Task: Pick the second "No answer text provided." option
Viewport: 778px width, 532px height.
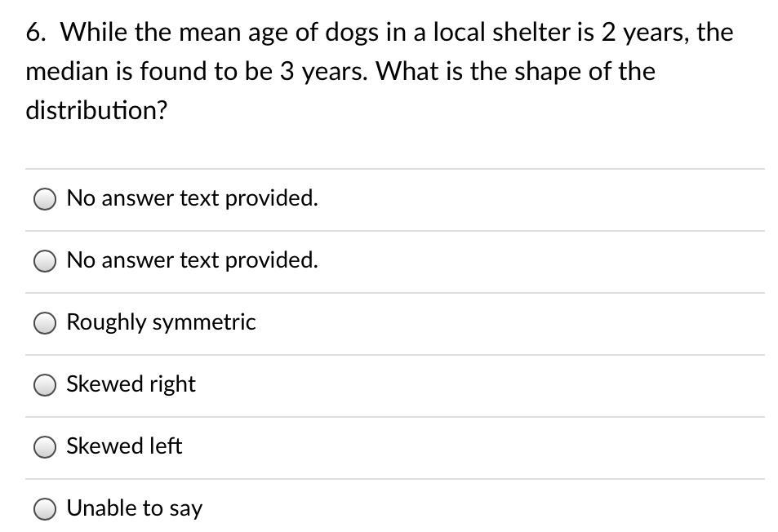Action: pos(44,260)
